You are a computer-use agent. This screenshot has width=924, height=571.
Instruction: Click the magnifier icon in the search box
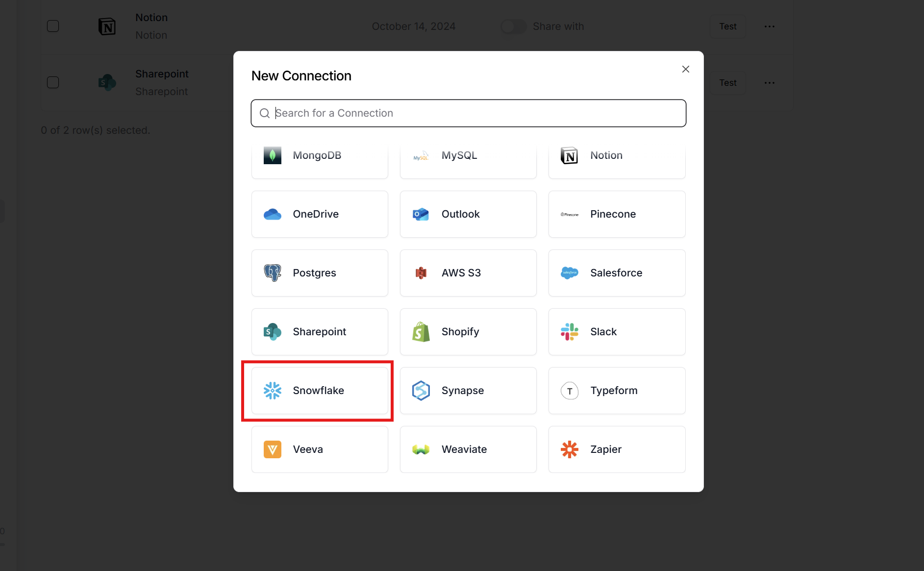265,113
